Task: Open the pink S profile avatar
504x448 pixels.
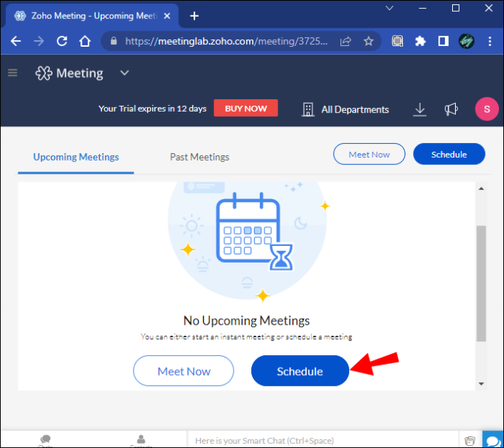Action: [x=486, y=109]
